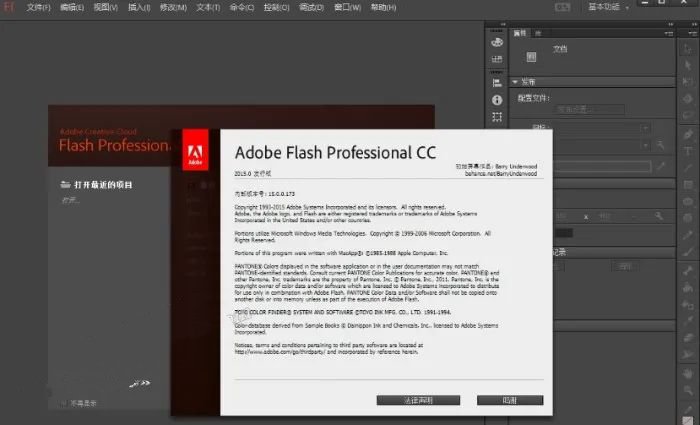Select the Oval tool
Image resolution: width=700 pixels, height=425 pixels.
688,201
